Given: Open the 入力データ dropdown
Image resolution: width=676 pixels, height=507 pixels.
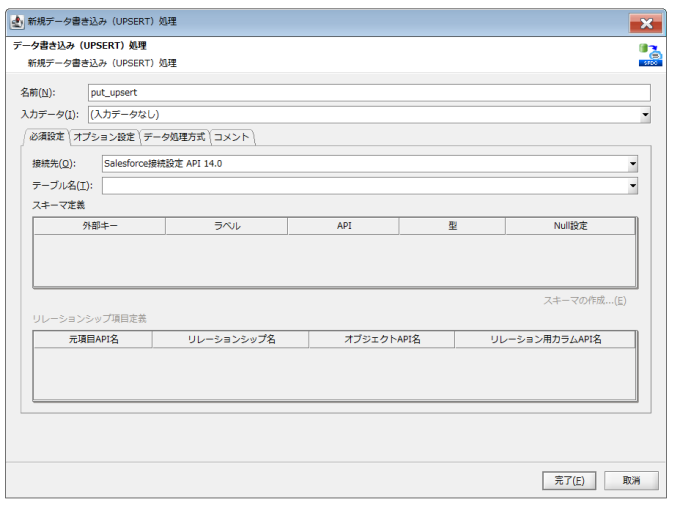Looking at the screenshot, I should pos(645,114).
